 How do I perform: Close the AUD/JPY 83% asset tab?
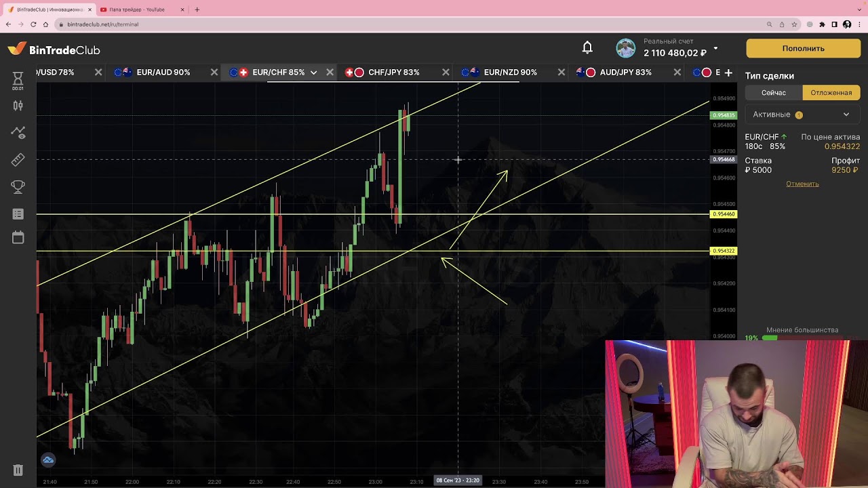[x=677, y=73]
